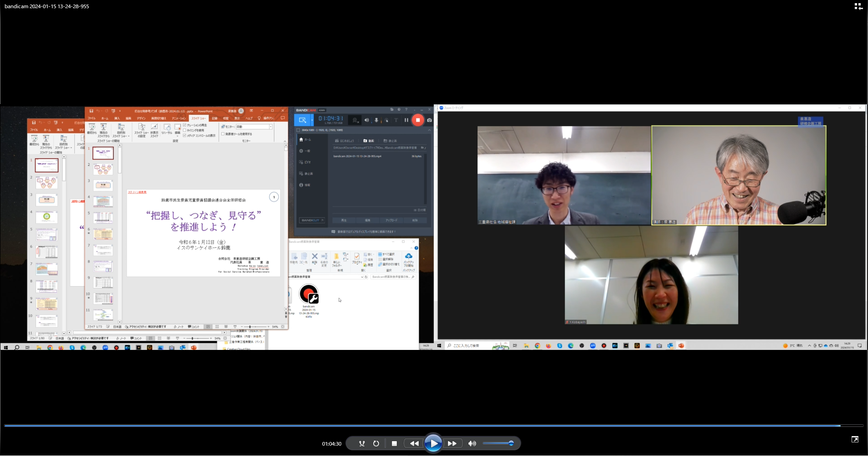Select slide 4 thumbnail in front PowerPoint
This screenshot has width=868, height=457.
point(103,201)
